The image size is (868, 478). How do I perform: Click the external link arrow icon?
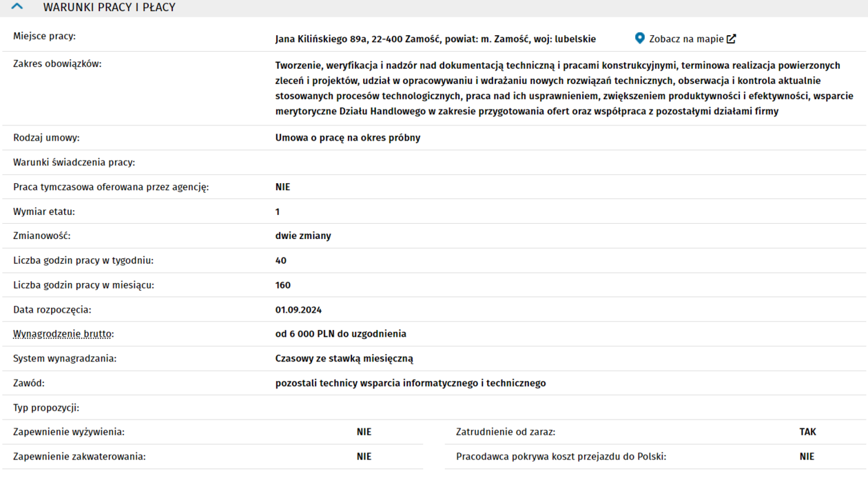pyautogui.click(x=732, y=39)
